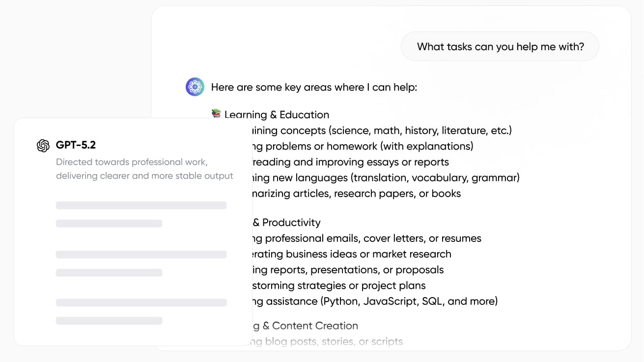Viewport: 644px width, 362px height.
Task: Click the OpenAI logo beside GPT-5.2
Action: coord(43,146)
